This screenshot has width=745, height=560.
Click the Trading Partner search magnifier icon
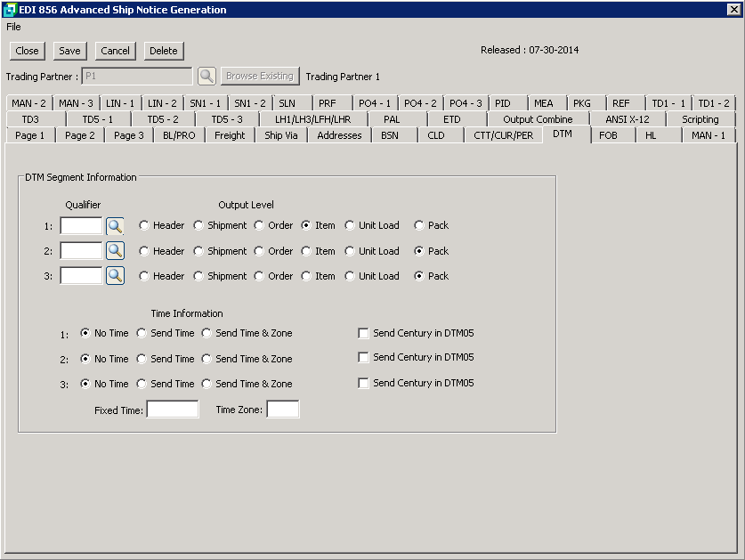coord(206,77)
